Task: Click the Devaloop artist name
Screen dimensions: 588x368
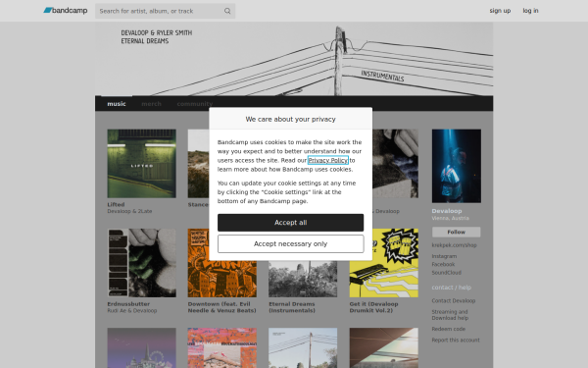Action: [447, 211]
